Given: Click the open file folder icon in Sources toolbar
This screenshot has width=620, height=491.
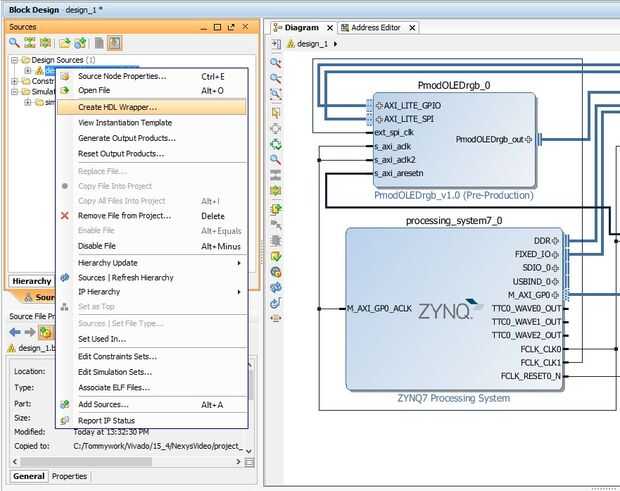Looking at the screenshot, I should click(64, 43).
